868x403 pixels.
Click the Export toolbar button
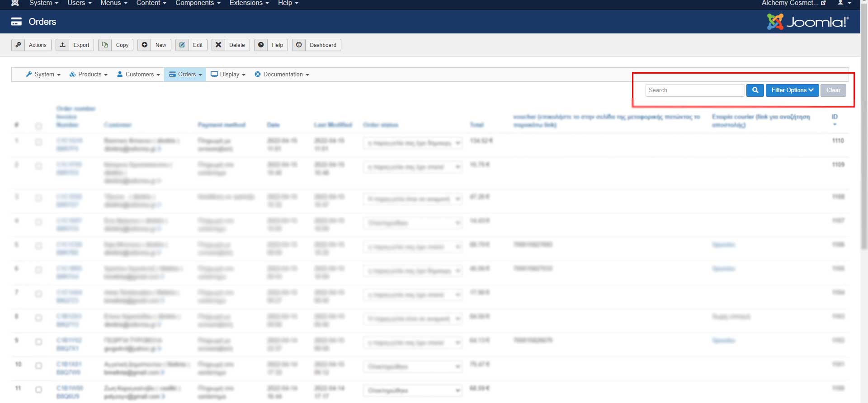(x=75, y=45)
